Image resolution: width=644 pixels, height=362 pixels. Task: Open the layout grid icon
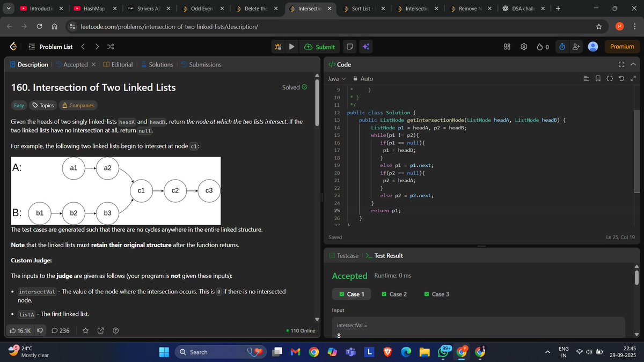pos(507,47)
